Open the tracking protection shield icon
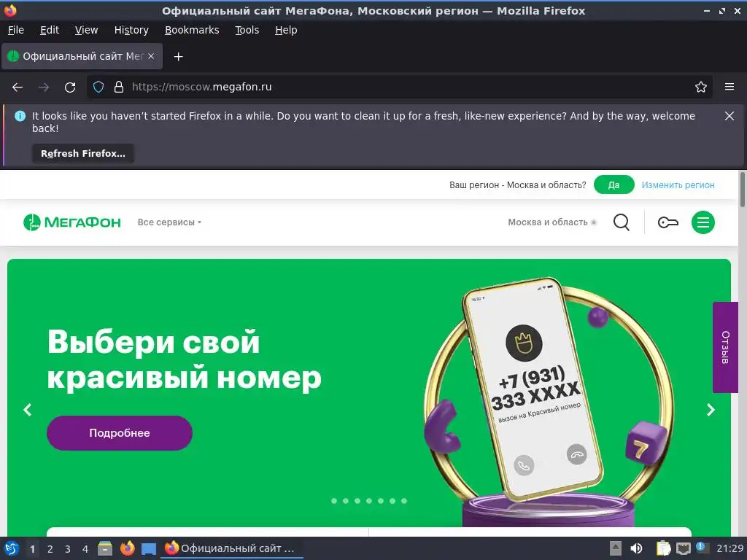The width and height of the screenshot is (747, 560). (x=98, y=87)
